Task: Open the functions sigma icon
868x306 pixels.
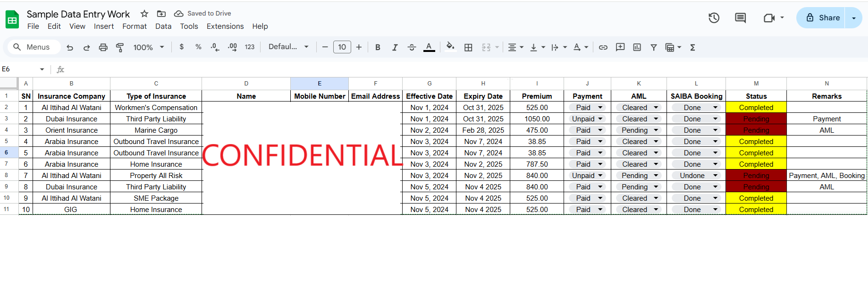Action: coord(692,47)
